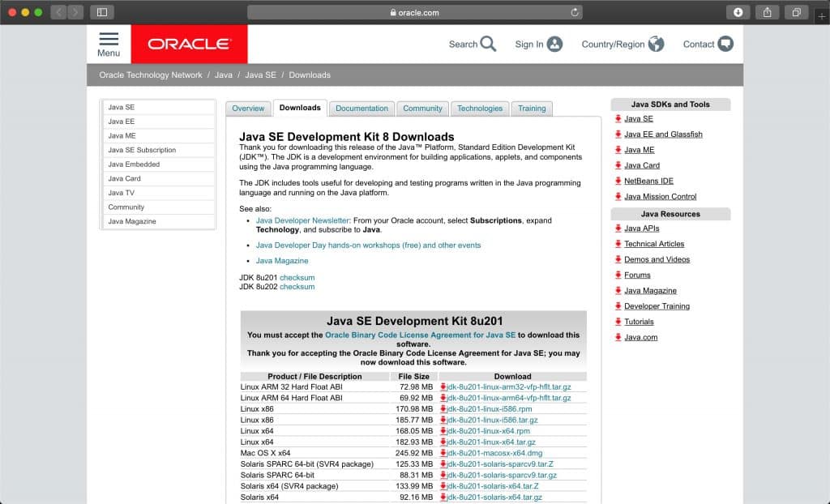Click Safari's sidebar toggle icon
Viewport: 830px width, 504px height.
[x=102, y=12]
